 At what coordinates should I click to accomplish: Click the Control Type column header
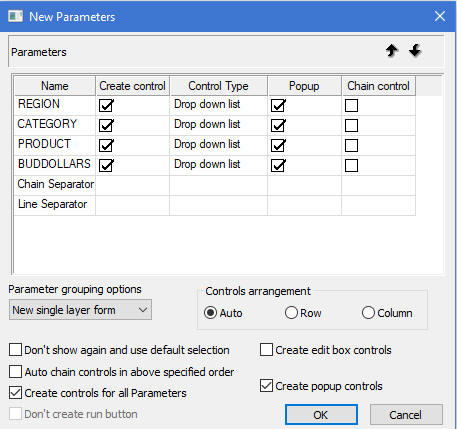(x=218, y=86)
